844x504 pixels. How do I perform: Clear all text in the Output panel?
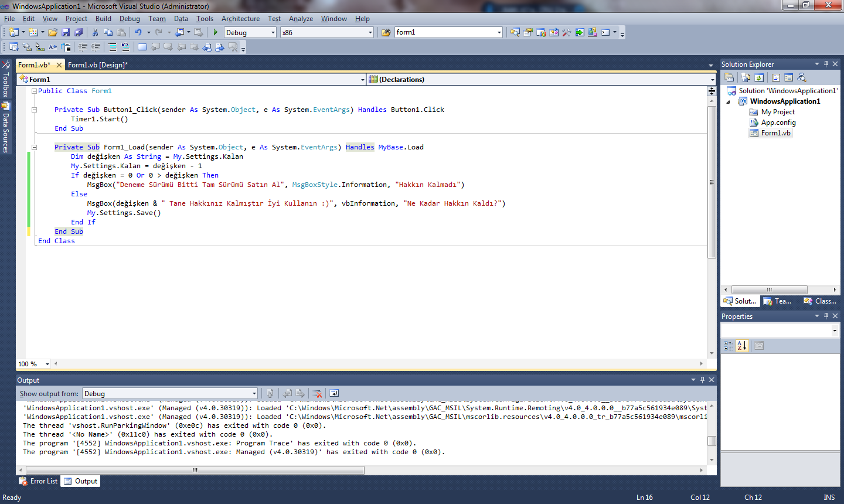click(x=318, y=394)
